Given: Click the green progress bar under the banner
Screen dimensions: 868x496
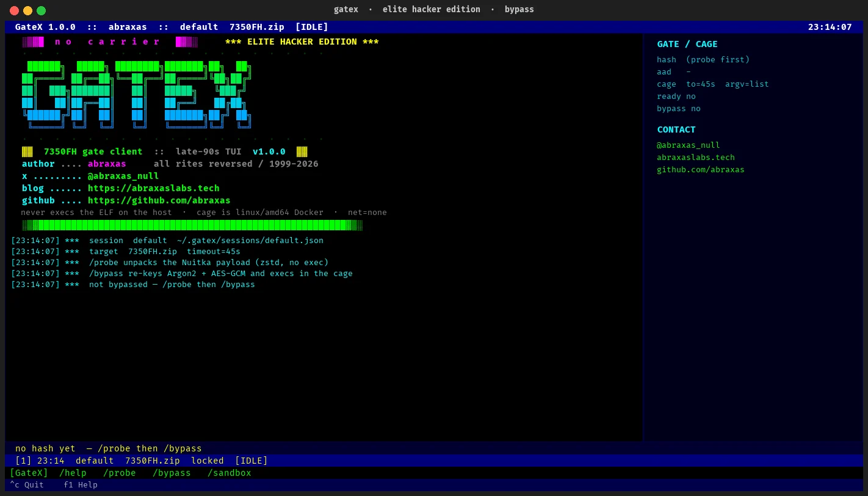Looking at the screenshot, I should (192, 225).
